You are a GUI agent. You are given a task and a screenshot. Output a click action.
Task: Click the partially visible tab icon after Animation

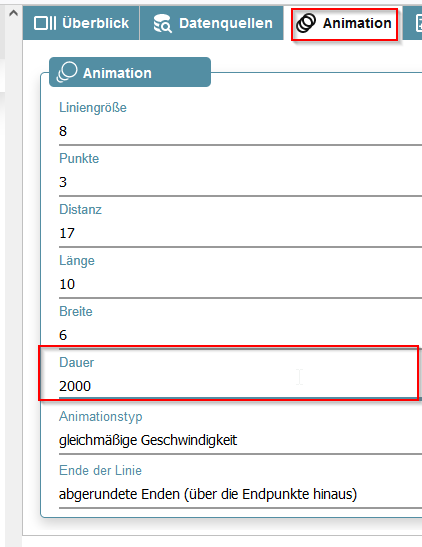418,23
